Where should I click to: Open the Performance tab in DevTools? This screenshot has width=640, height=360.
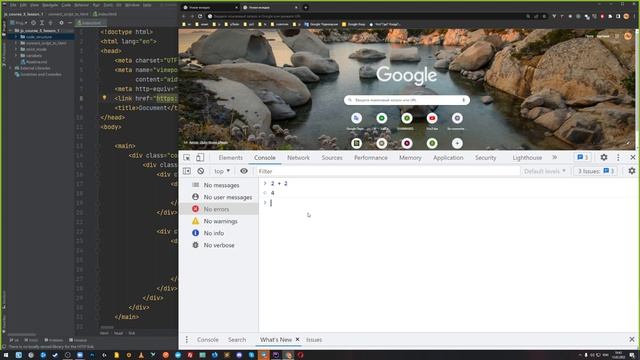(x=371, y=158)
